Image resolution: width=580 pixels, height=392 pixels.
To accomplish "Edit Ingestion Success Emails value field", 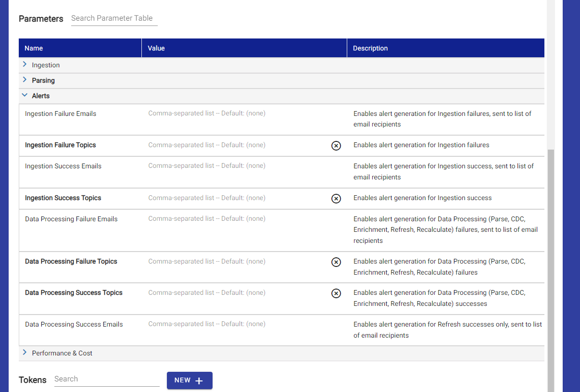I will coord(244,166).
